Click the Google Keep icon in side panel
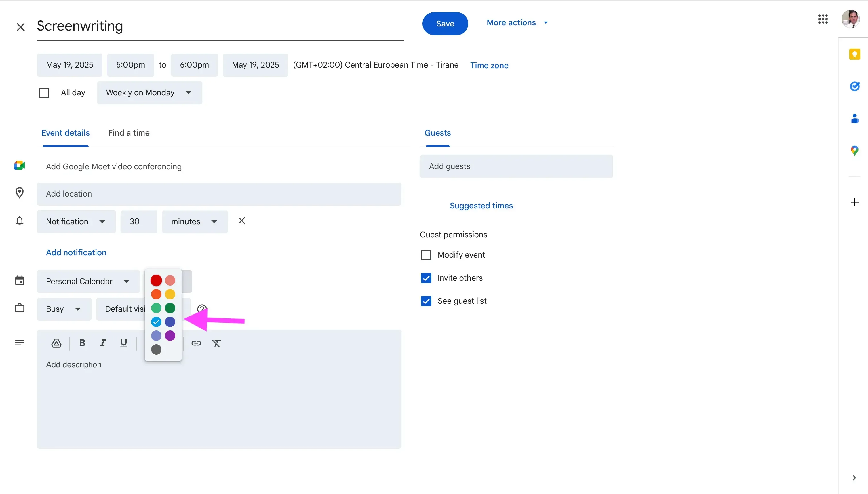 pos(854,54)
